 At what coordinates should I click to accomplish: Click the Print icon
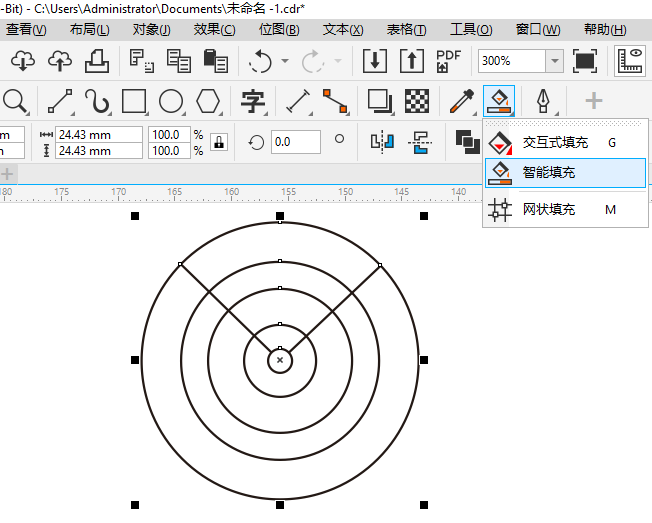point(97,61)
